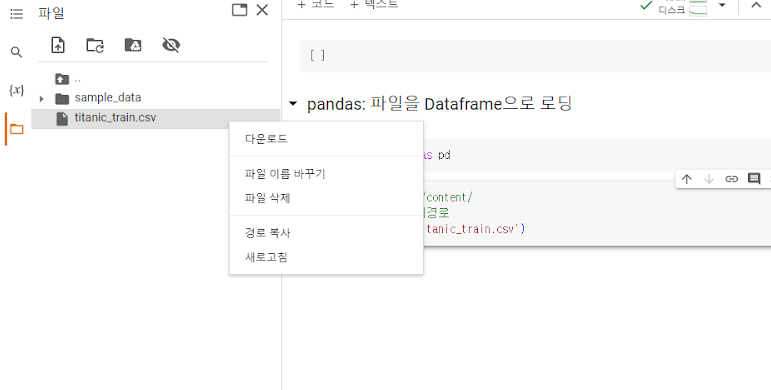Collapse the pandas section heading arrow
The height and width of the screenshot is (390, 771).
[293, 104]
